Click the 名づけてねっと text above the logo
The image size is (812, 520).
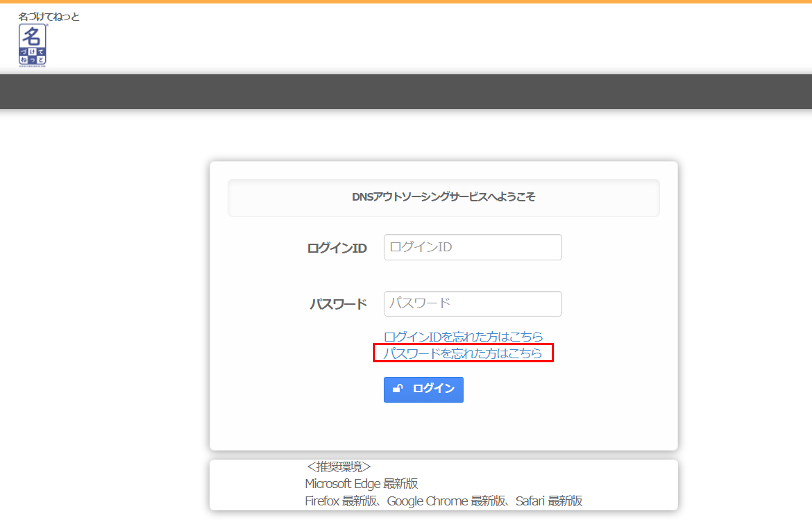pos(49,17)
